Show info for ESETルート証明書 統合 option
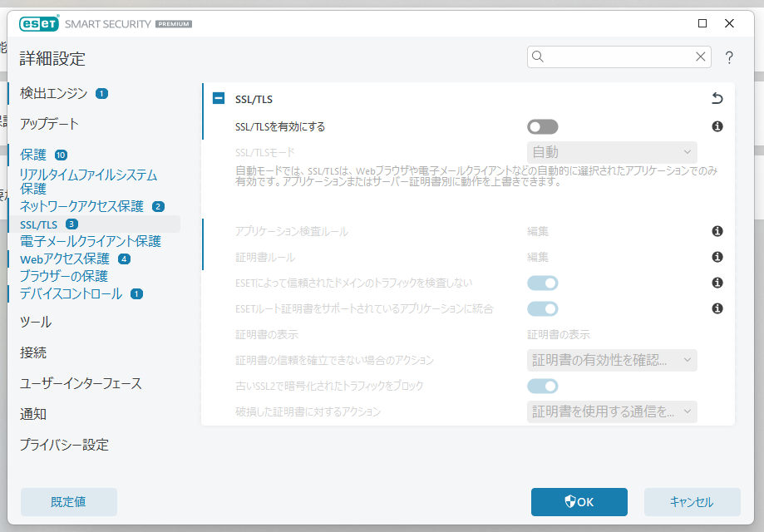 click(717, 308)
